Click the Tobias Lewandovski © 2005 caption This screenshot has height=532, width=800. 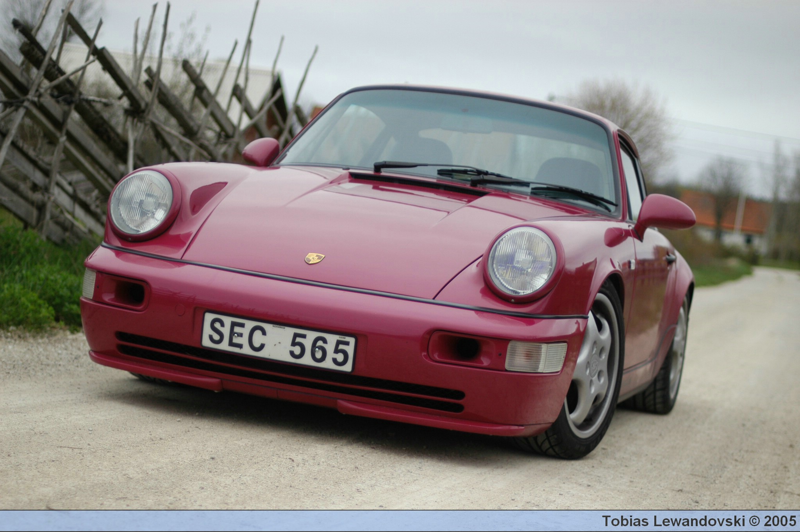699,521
